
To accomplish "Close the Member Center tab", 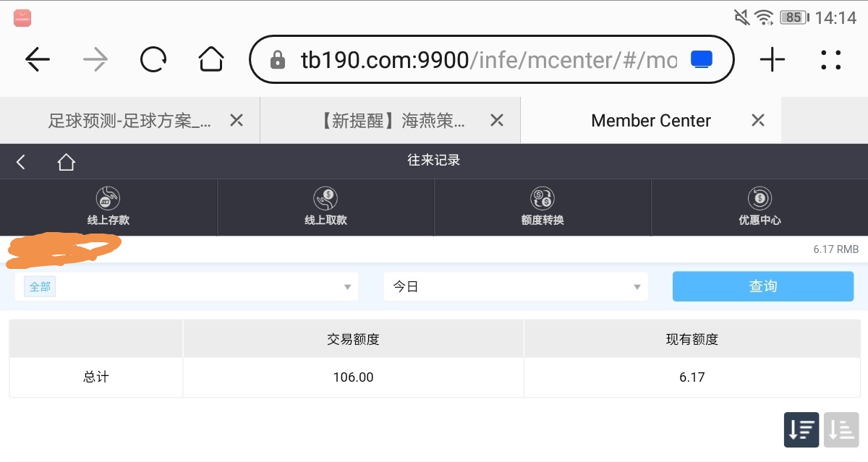I will click(x=758, y=121).
